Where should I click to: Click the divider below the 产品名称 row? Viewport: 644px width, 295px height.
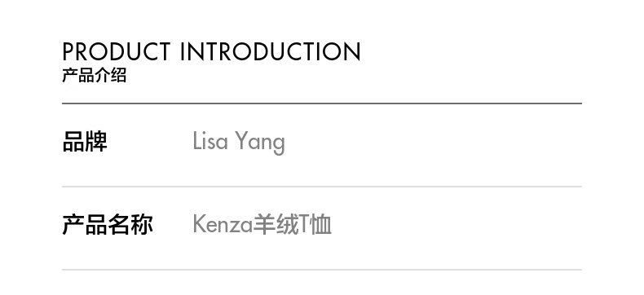322,270
